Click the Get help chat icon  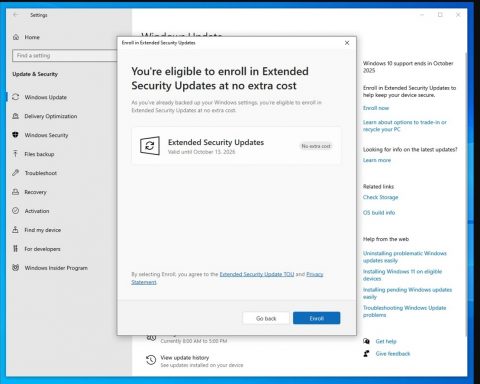point(366,341)
